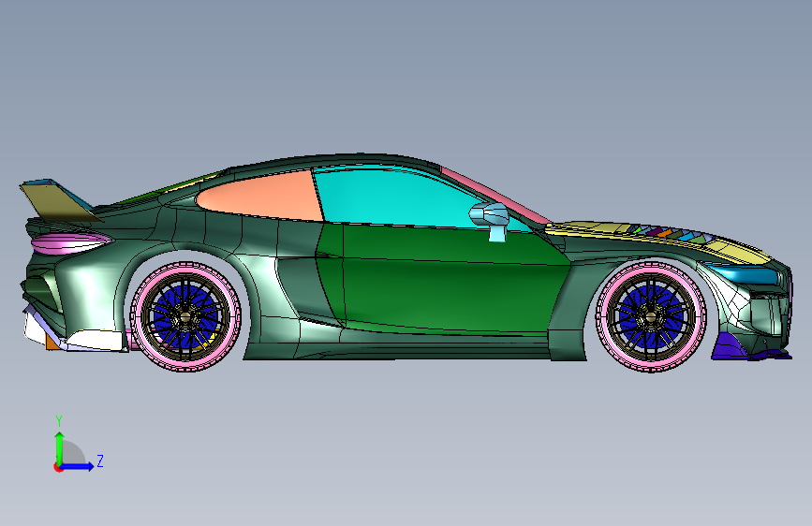812x526 pixels.
Task: Select the rear wheel of the car model
Action: [x=185, y=315]
